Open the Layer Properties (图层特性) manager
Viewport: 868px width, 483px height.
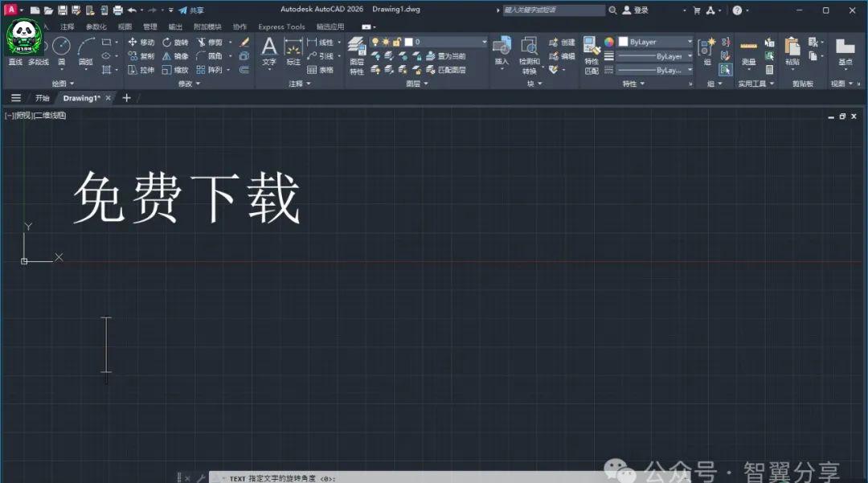356,53
